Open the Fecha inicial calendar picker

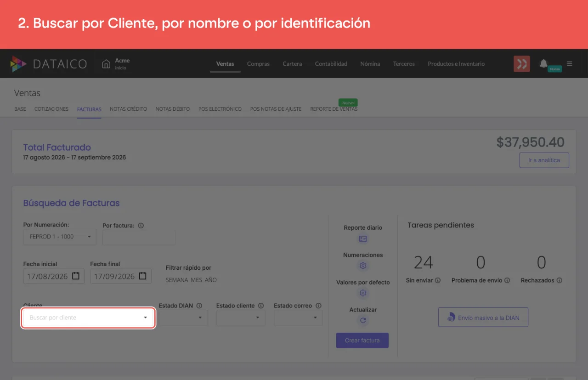(x=76, y=276)
